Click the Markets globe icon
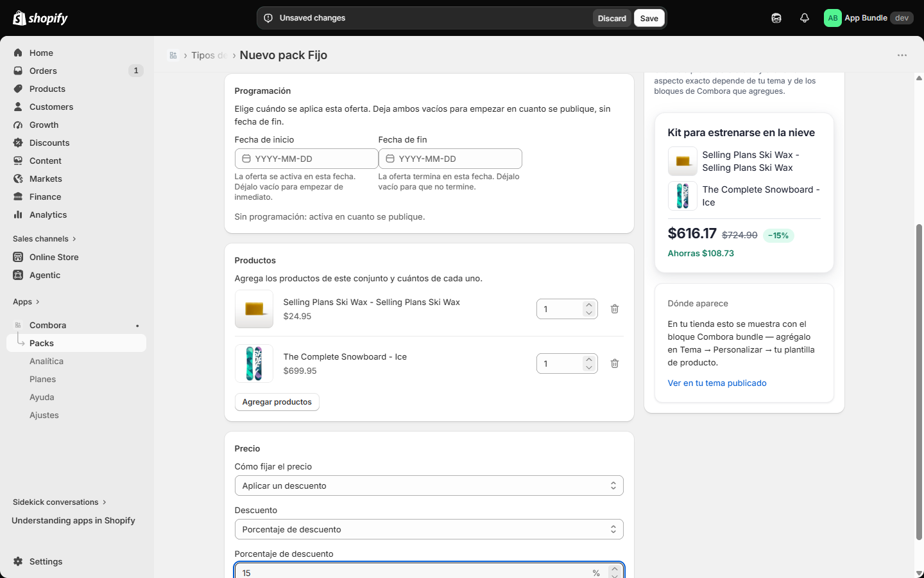This screenshot has height=578, width=924. [18, 179]
